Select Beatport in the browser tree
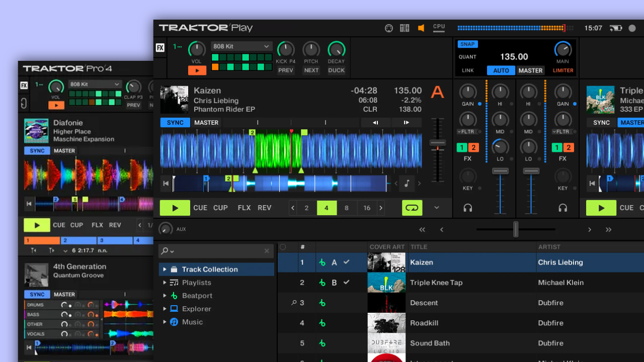The image size is (644, 362). coord(197,296)
